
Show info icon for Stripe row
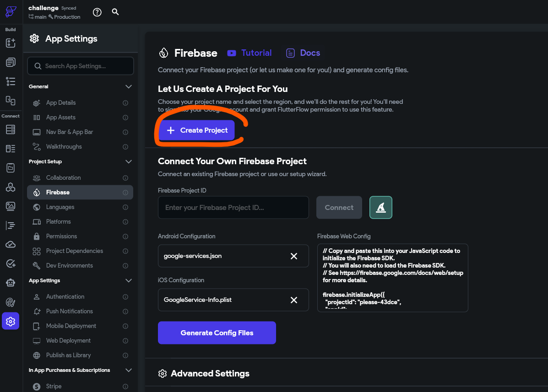(x=125, y=387)
